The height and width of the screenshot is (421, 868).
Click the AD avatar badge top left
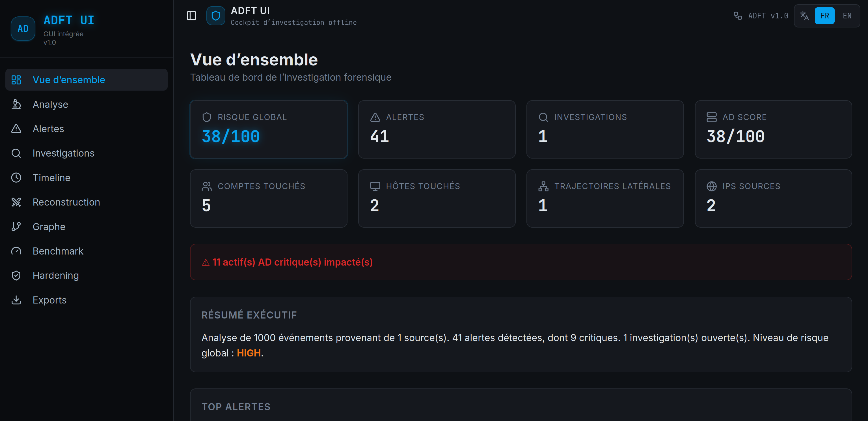click(23, 28)
